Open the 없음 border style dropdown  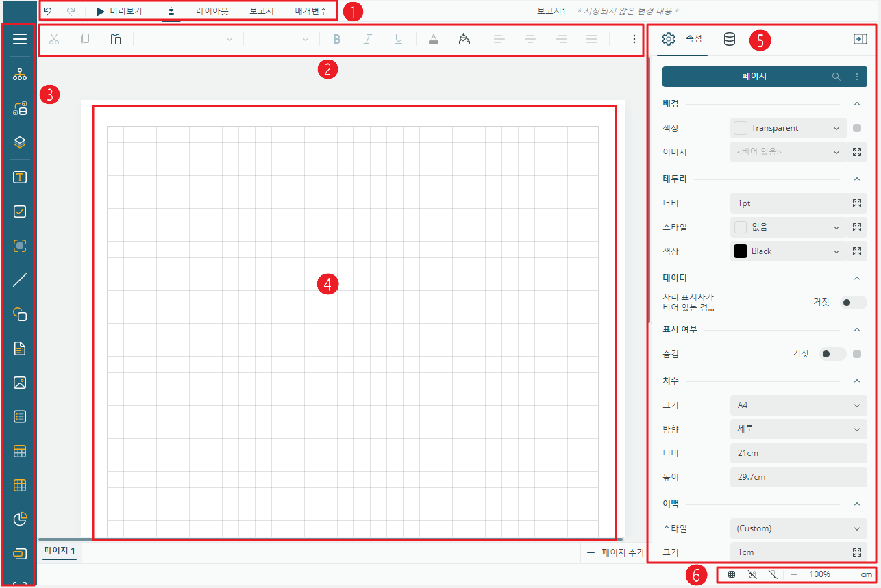[x=788, y=227]
